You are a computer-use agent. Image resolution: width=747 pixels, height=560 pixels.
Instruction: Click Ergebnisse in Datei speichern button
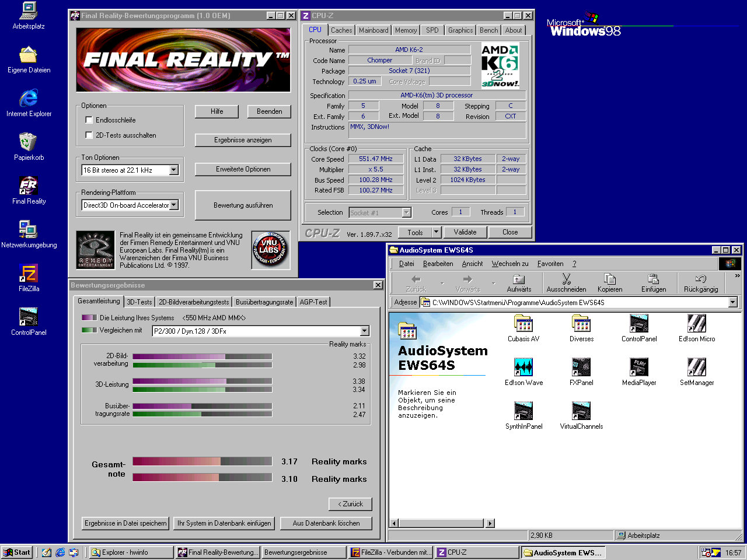click(x=125, y=523)
